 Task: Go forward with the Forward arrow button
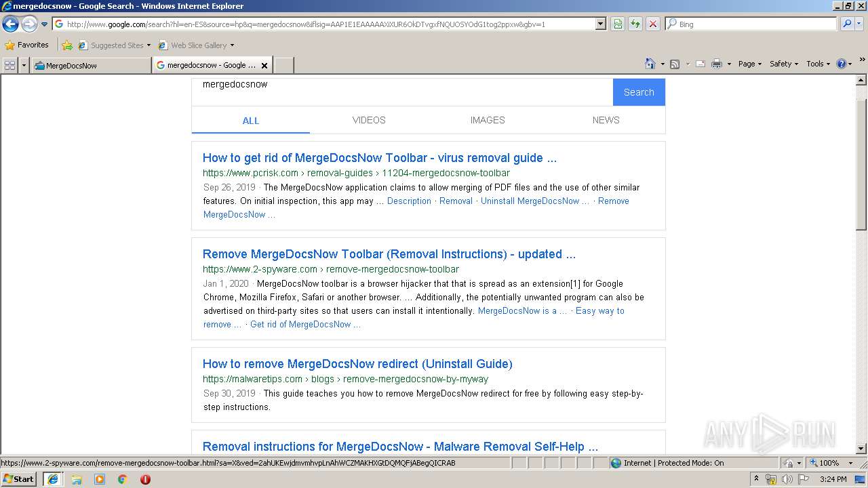(29, 24)
